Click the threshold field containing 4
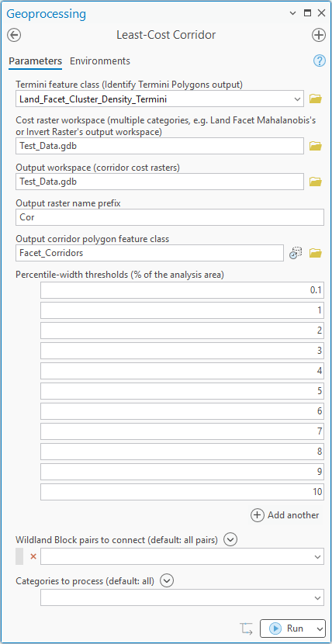Screen dimensions: 332x644 click(182, 371)
